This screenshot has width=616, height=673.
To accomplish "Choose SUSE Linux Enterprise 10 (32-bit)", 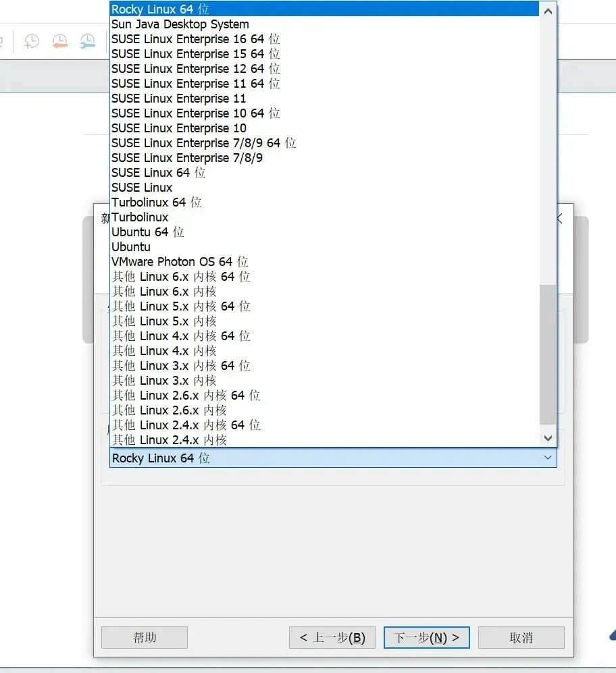I will click(x=324, y=128).
